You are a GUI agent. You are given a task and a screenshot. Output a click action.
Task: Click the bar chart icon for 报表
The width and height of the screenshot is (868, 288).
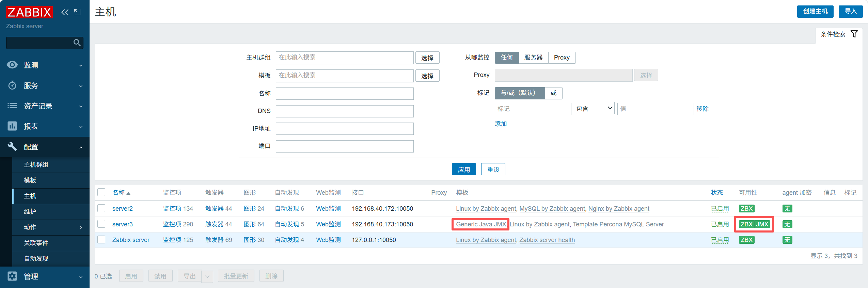(x=12, y=126)
